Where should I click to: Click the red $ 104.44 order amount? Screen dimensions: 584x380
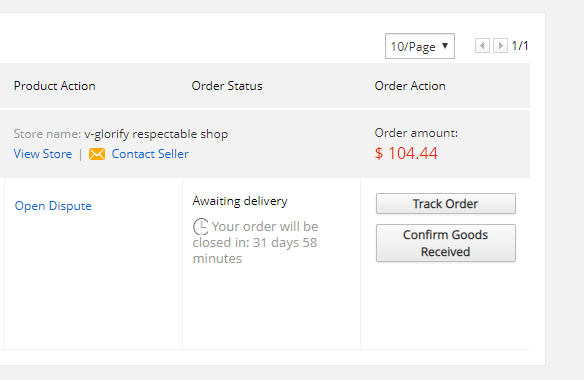click(406, 153)
